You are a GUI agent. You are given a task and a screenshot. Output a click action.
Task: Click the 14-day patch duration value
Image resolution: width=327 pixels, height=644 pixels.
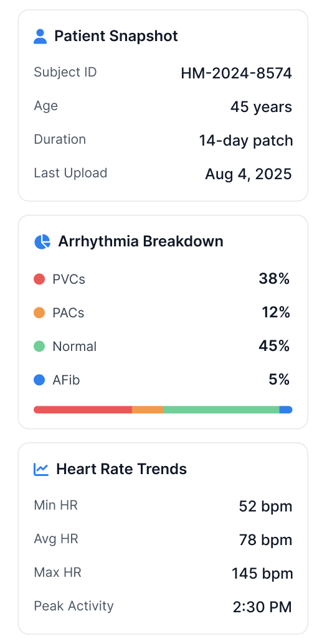246,141
